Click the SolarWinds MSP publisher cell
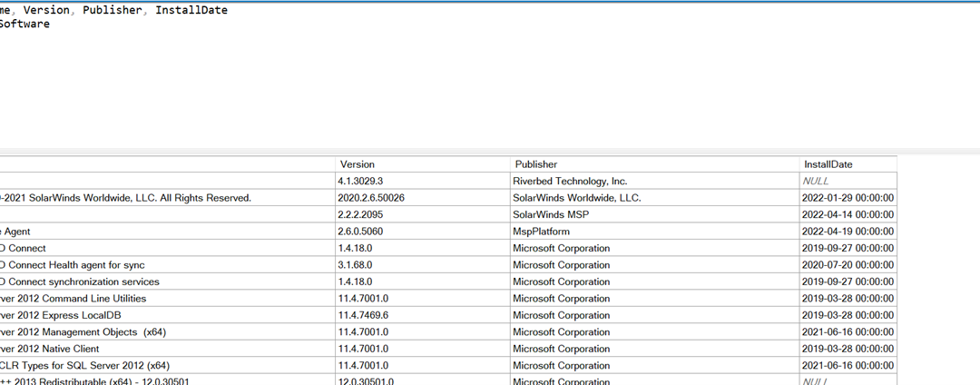980x385 pixels. pyautogui.click(x=654, y=215)
